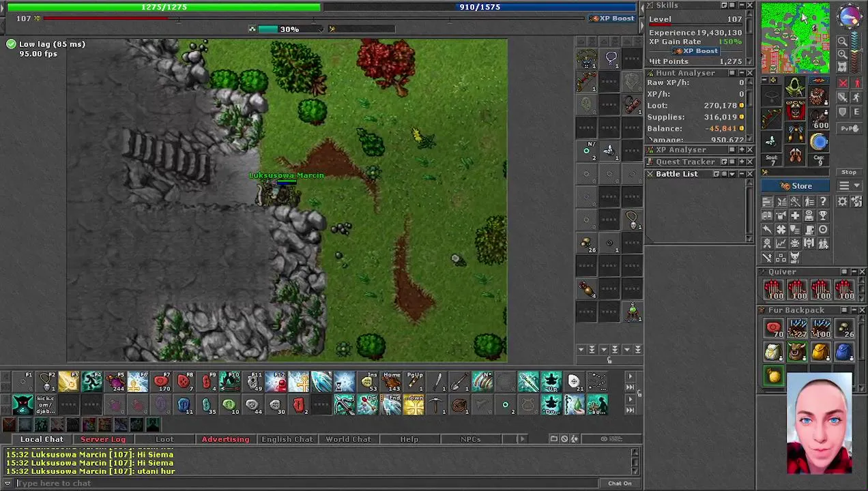Show more chat tabs with the arrow
The image size is (868, 491).
[522, 439]
